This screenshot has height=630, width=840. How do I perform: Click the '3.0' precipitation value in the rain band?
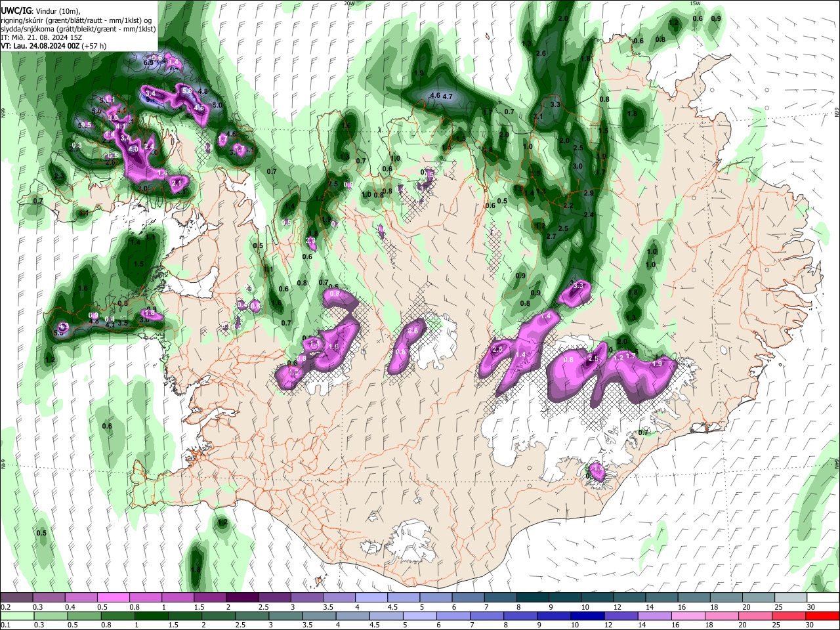click(577, 167)
